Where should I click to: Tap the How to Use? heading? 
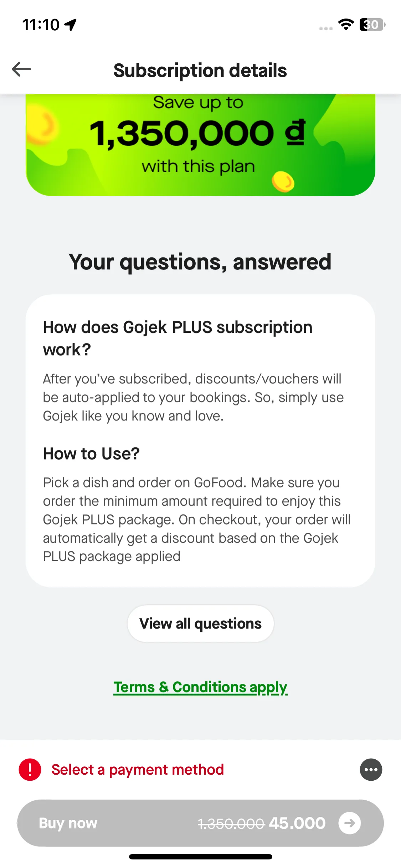91,454
